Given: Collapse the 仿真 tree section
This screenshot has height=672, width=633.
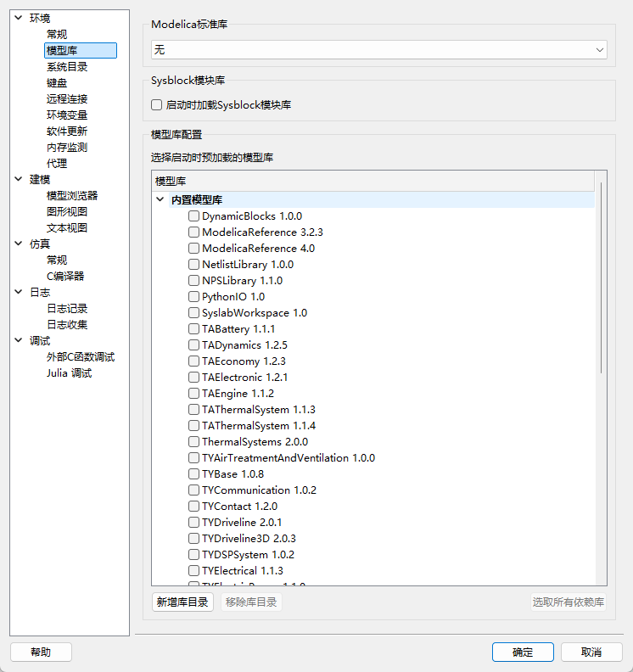Looking at the screenshot, I should (19, 244).
